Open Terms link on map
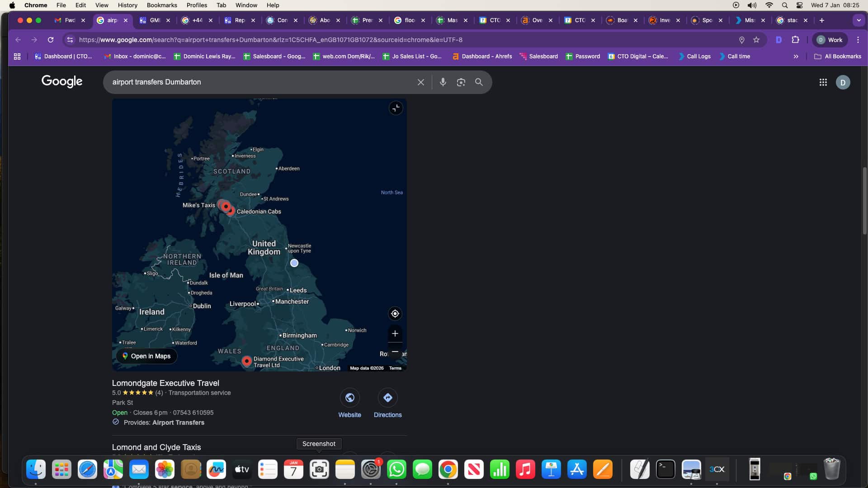 click(395, 368)
